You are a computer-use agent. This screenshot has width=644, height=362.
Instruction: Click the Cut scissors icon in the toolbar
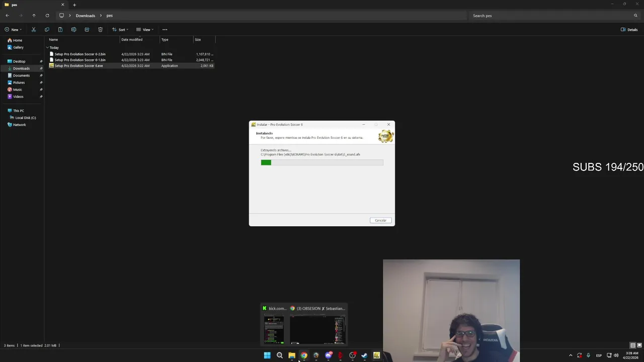click(34, 30)
